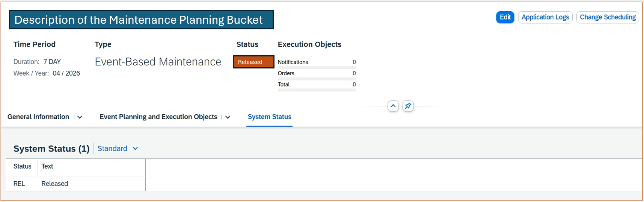This screenshot has height=202, width=644.
Task: Click the Released status badge
Action: pyautogui.click(x=253, y=62)
